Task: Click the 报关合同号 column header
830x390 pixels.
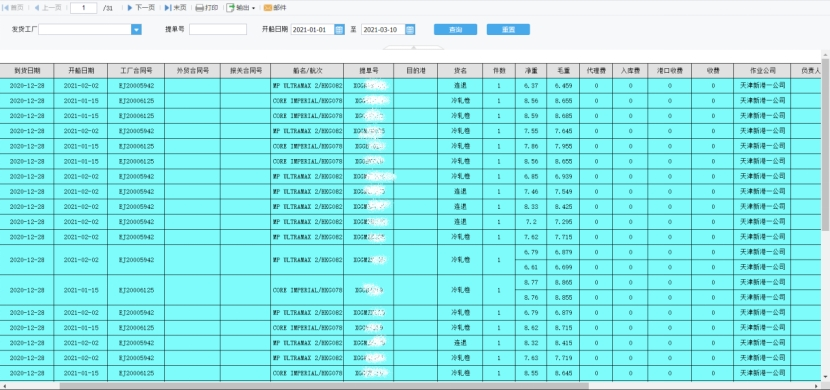Action: click(246, 70)
